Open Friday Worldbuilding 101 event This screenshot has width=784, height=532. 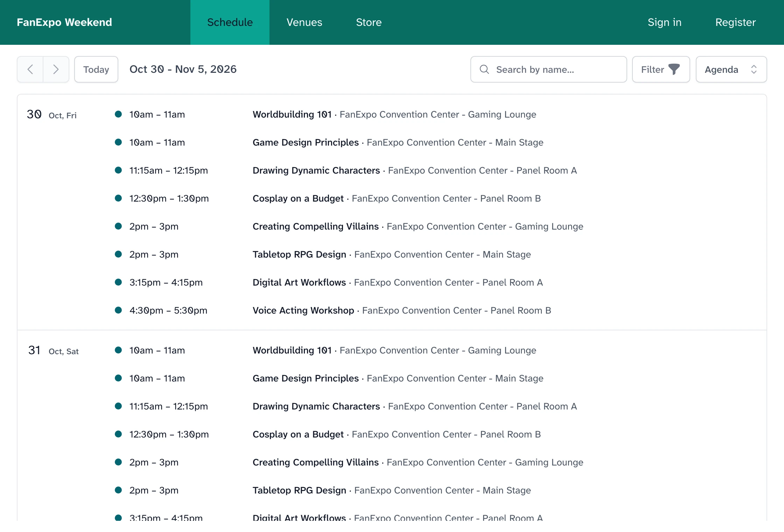pyautogui.click(x=292, y=114)
